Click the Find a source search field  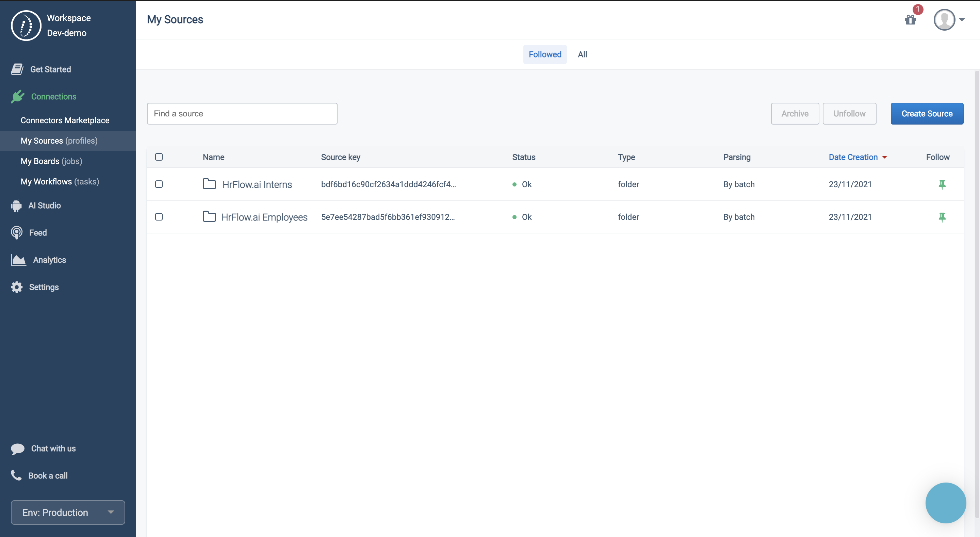[242, 113]
